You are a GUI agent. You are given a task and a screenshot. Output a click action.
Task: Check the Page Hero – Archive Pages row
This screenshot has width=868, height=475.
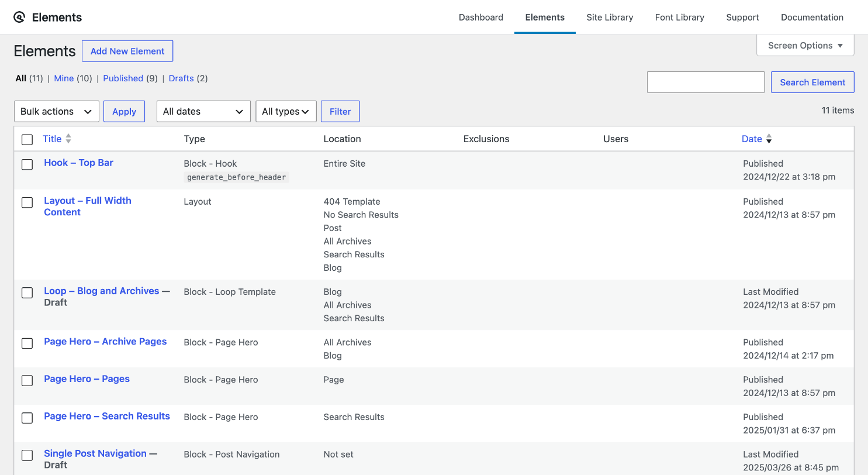[x=27, y=343]
